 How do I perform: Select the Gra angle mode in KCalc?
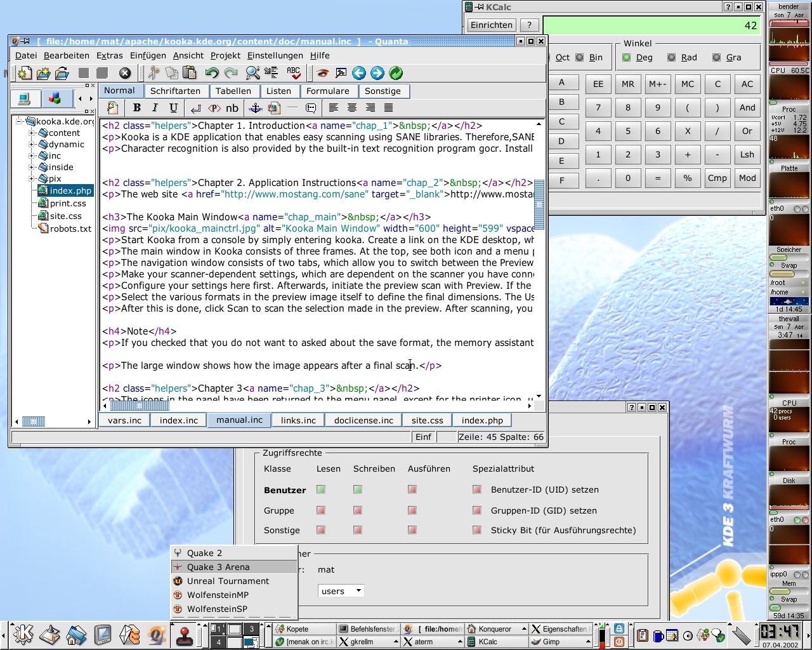pyautogui.click(x=716, y=57)
